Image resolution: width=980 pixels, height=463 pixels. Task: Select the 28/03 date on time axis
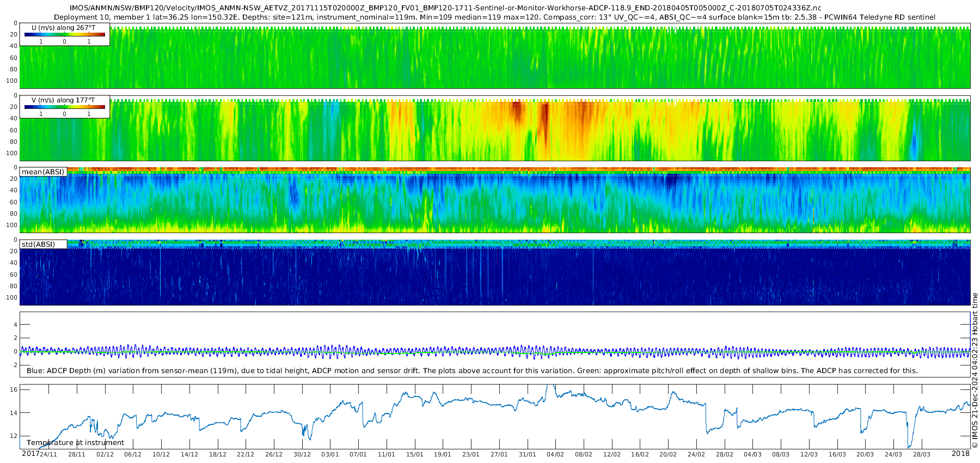(922, 454)
